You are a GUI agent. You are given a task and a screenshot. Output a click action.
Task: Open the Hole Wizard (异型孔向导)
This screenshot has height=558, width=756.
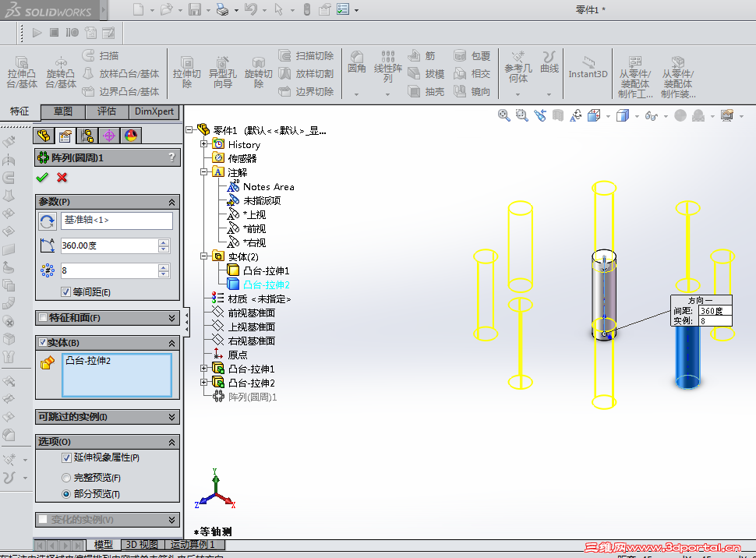(x=222, y=72)
